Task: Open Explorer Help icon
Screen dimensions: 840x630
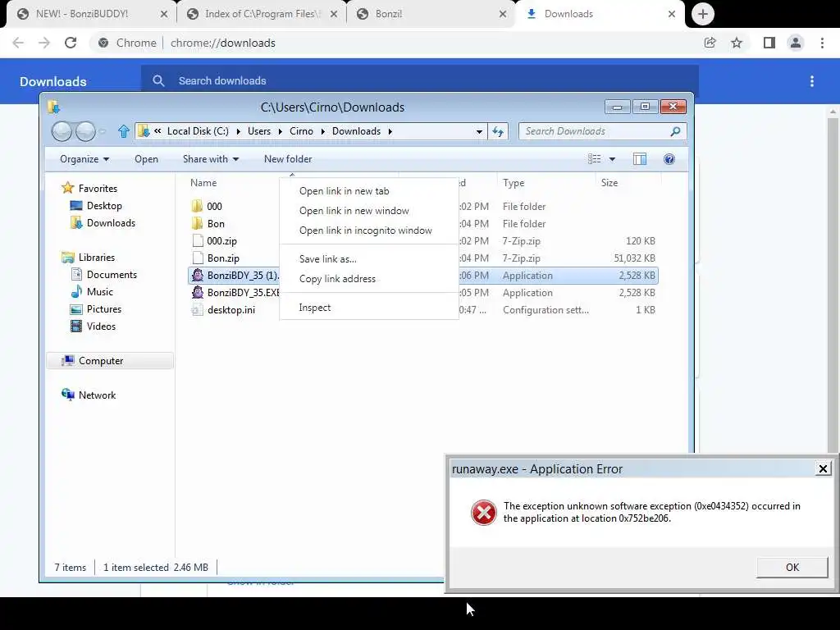Action: 669,159
